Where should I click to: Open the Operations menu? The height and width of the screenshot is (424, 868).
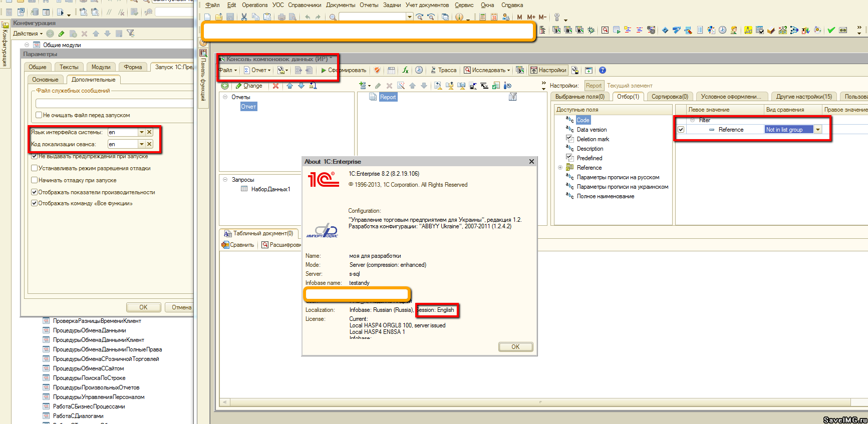255,5
